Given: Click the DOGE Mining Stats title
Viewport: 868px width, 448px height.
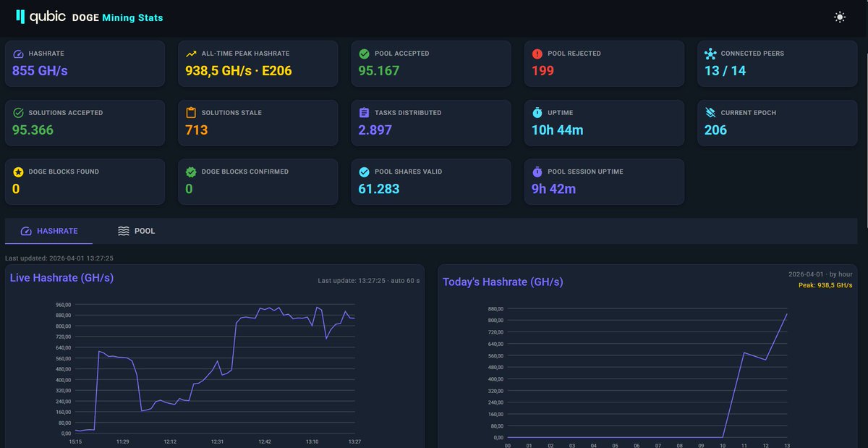Looking at the screenshot, I should coord(118,17).
